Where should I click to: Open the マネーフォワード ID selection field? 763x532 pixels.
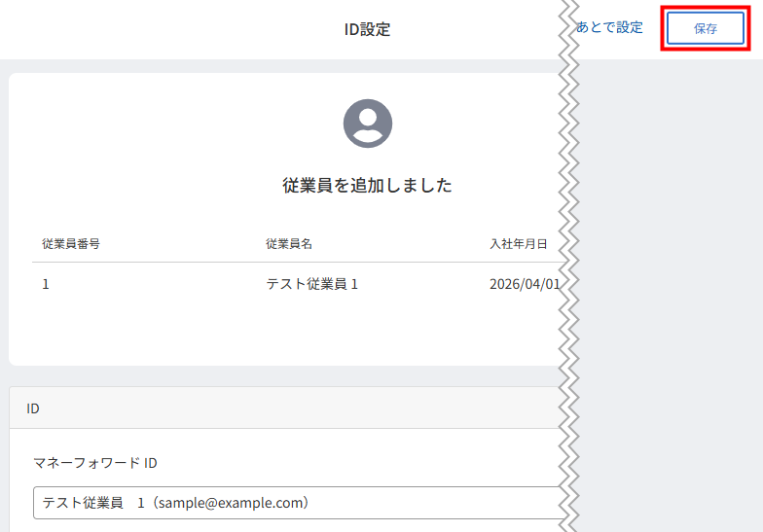(292, 503)
